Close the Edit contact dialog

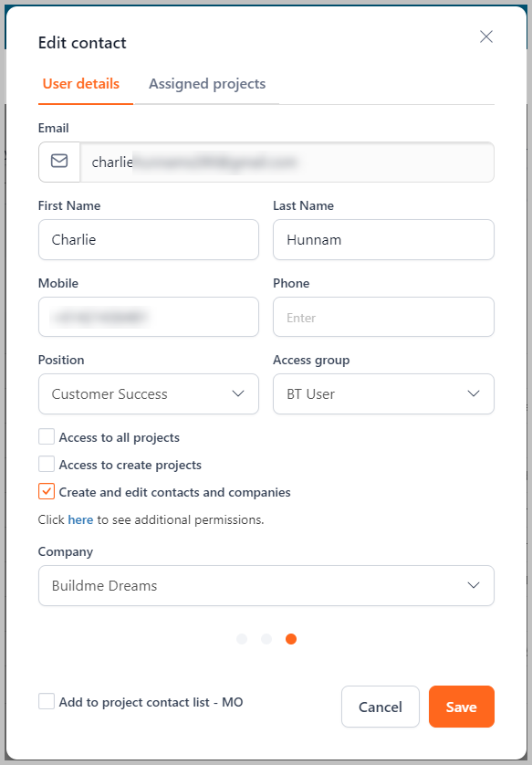point(485,37)
